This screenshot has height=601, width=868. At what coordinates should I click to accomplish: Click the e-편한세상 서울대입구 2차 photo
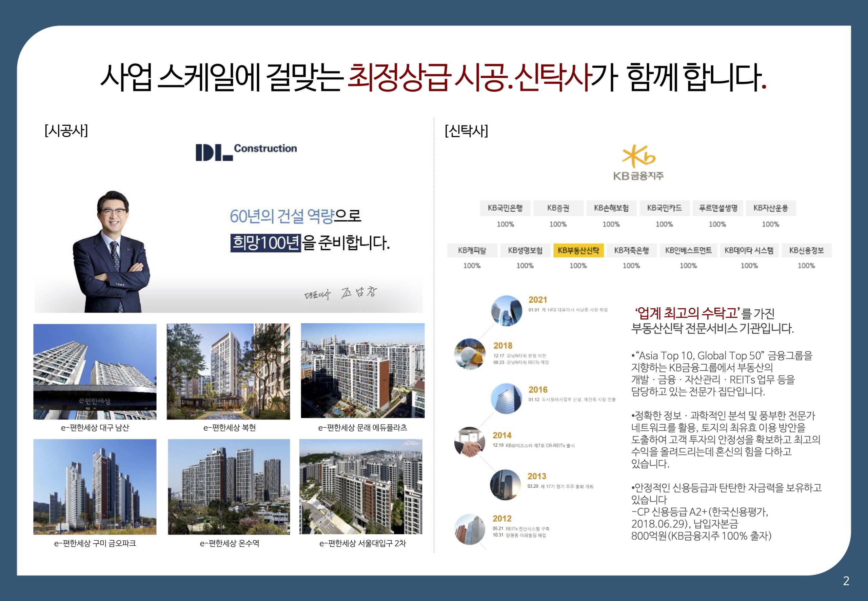tap(361, 486)
